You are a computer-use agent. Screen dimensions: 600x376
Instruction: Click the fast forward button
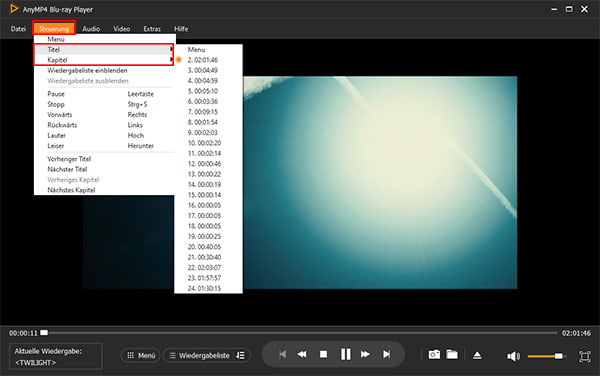point(365,354)
